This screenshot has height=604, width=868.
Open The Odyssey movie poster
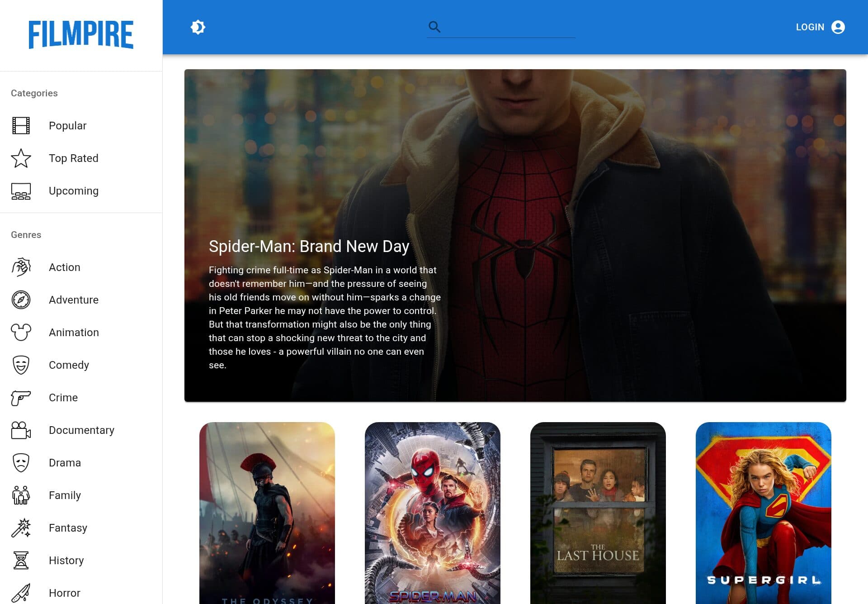coord(267,513)
